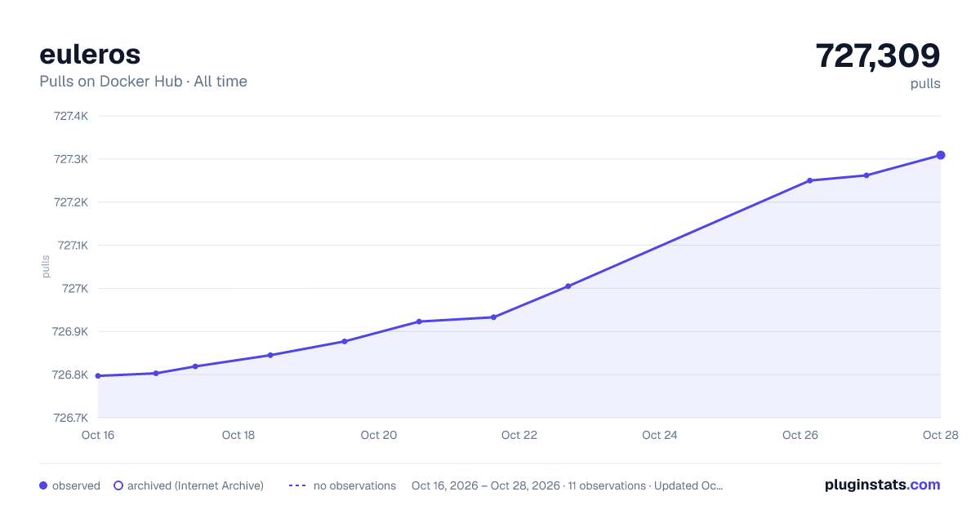This screenshot has height=514, width=980.
Task: Click the vertical 'pulls' y-axis title
Action: [47, 267]
